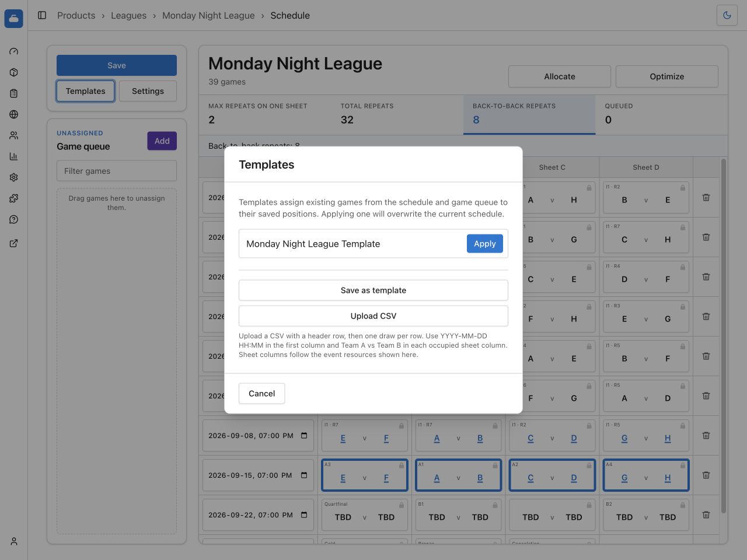Screen dimensions: 747x560
Task: Switch to dark mode with the moon icon
Action: 727,15
